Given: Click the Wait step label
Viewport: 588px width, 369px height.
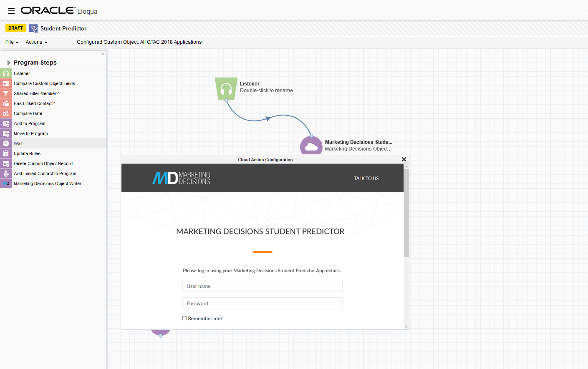Looking at the screenshot, I should [18, 143].
